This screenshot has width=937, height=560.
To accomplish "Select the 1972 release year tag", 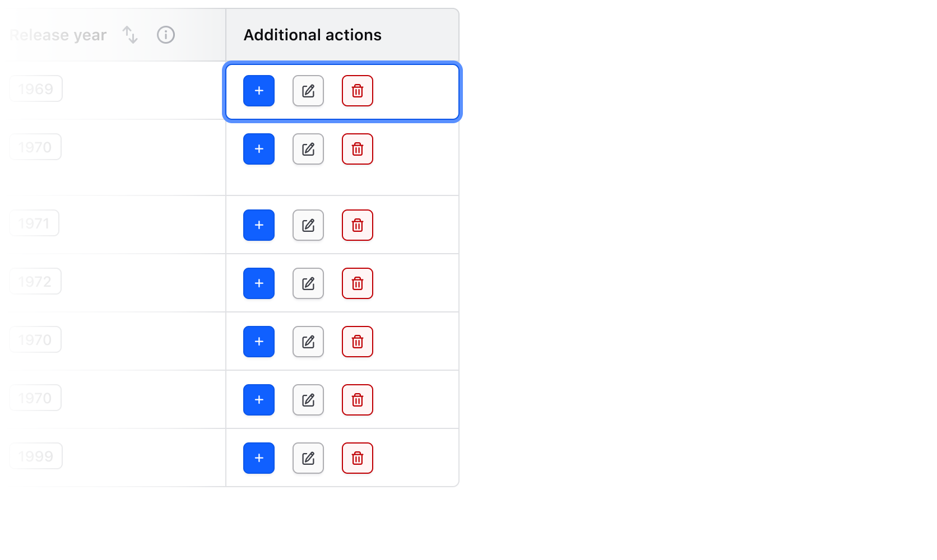I will [x=35, y=282].
